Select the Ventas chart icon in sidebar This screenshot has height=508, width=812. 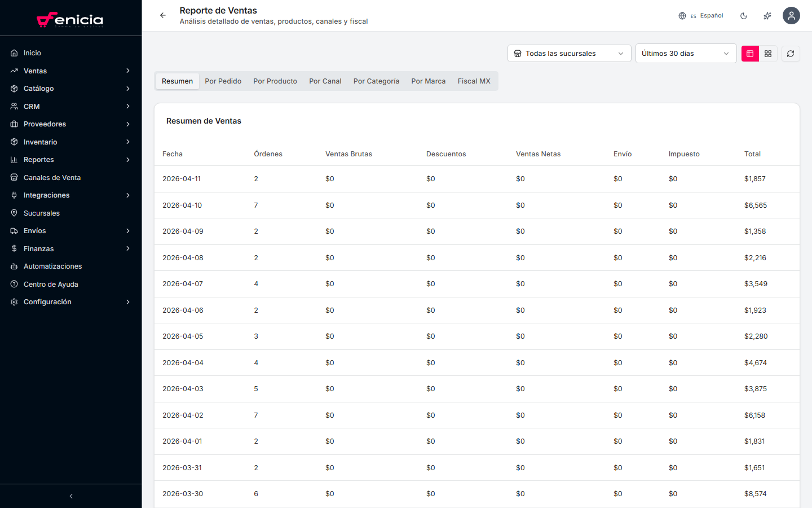coord(14,71)
